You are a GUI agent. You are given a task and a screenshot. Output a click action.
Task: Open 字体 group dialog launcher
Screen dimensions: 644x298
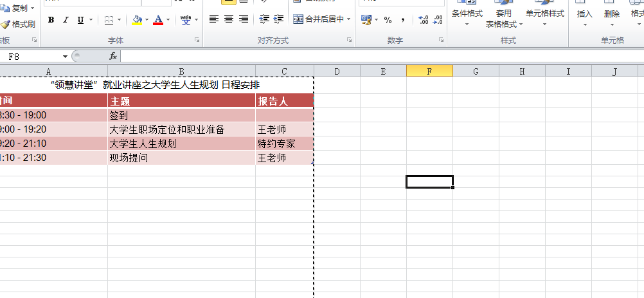(197, 41)
